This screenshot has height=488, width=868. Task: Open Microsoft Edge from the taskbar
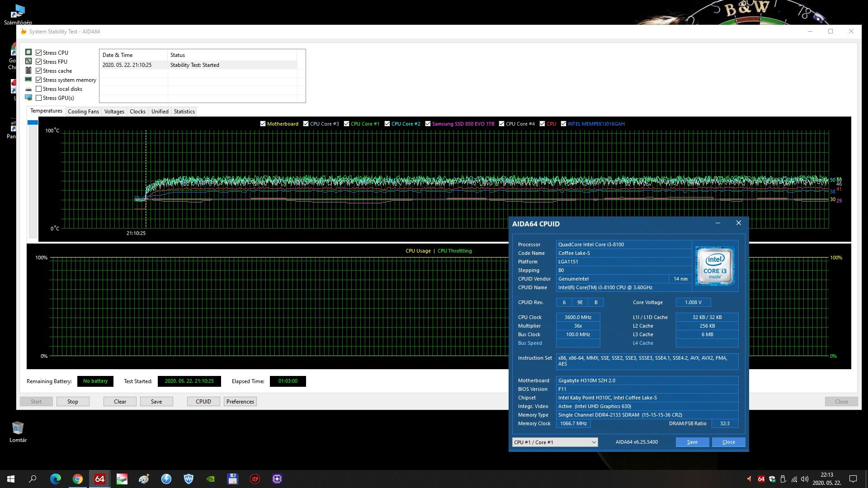click(55, 479)
